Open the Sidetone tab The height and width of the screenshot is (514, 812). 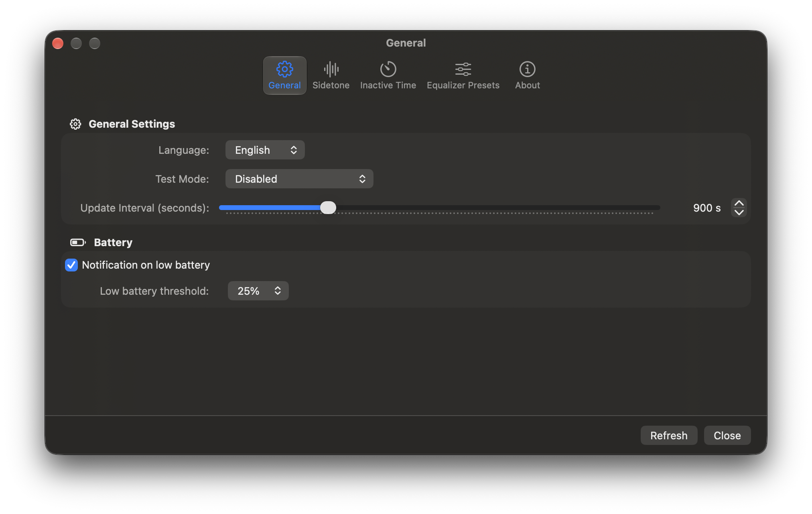coord(331,75)
